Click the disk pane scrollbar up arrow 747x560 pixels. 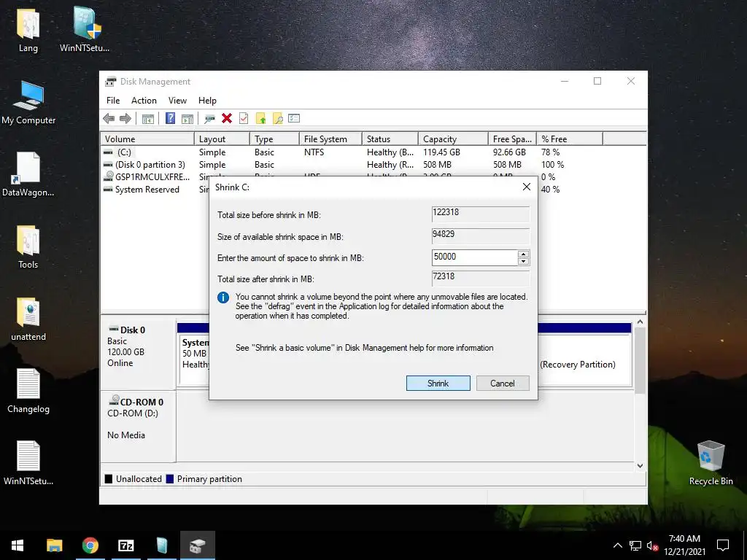[x=640, y=322]
